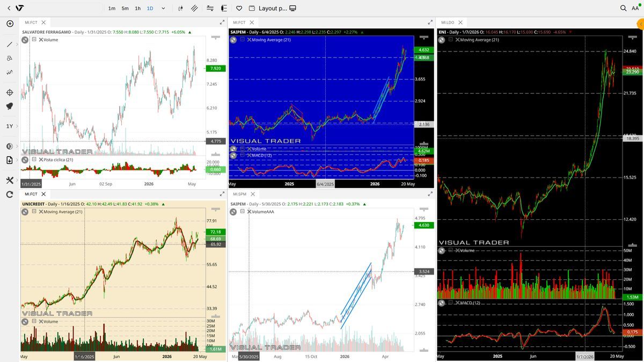Toggle Volume indicator visibility in Ferragamo chart

click(25, 40)
